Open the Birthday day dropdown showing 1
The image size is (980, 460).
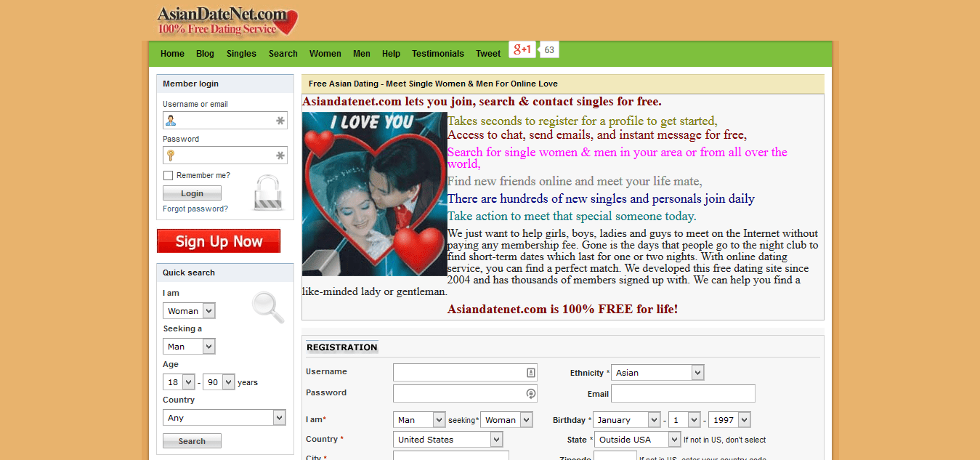tap(684, 420)
